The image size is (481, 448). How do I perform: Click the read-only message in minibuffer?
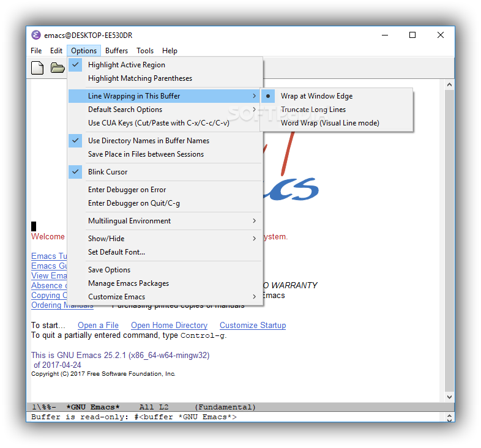click(134, 417)
